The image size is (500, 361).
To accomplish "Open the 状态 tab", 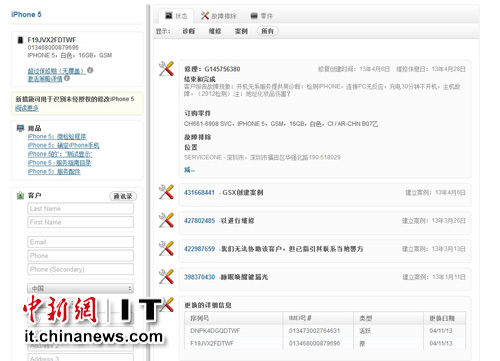I will tap(176, 16).
